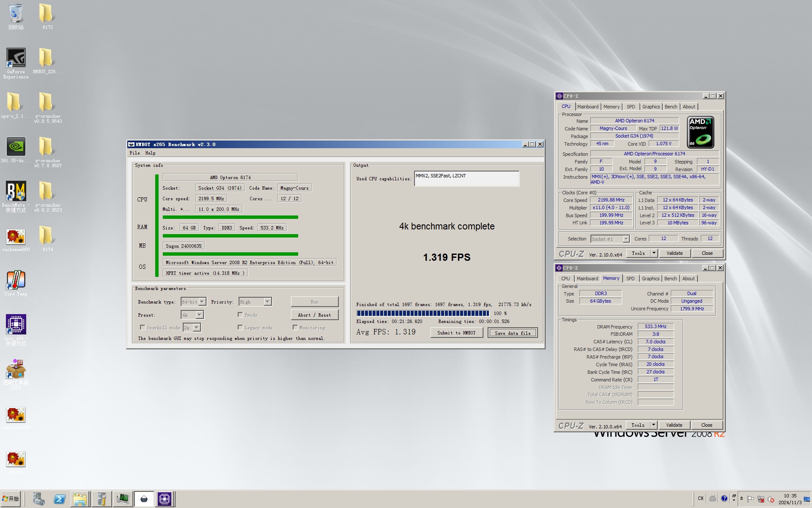Viewport: 812px width, 508px height.
Task: Switch to SPD tab in upper CPU-Z
Action: pos(631,107)
